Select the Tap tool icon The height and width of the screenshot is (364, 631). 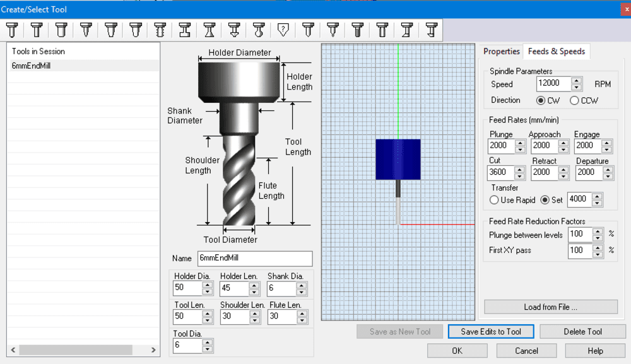click(x=382, y=30)
